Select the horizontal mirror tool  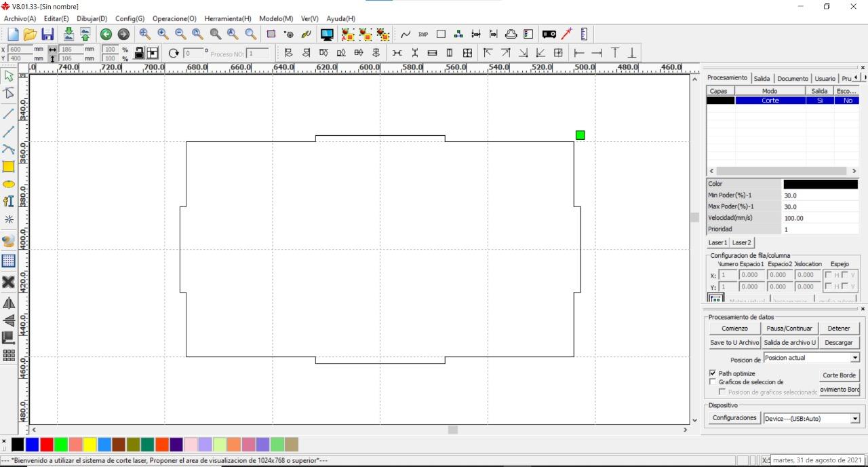(9, 303)
